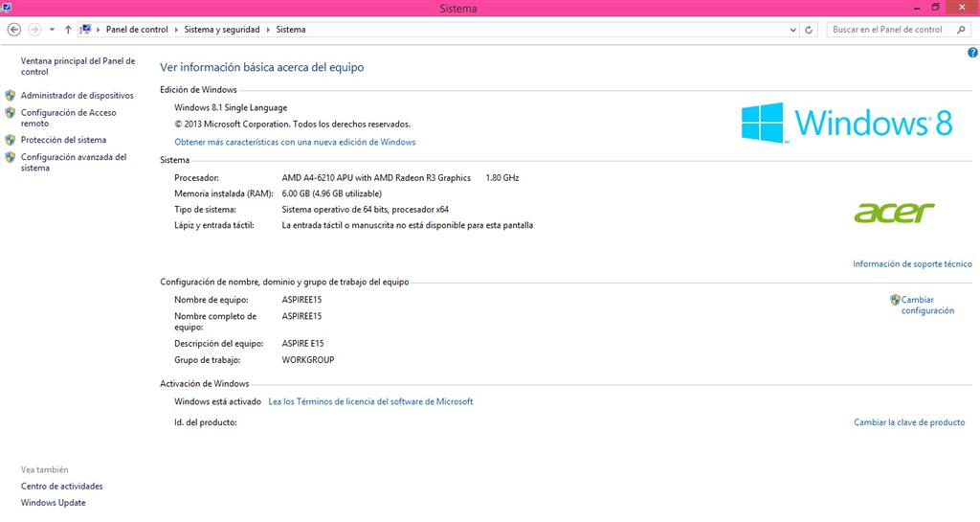Open help with the blue question mark

click(x=972, y=53)
